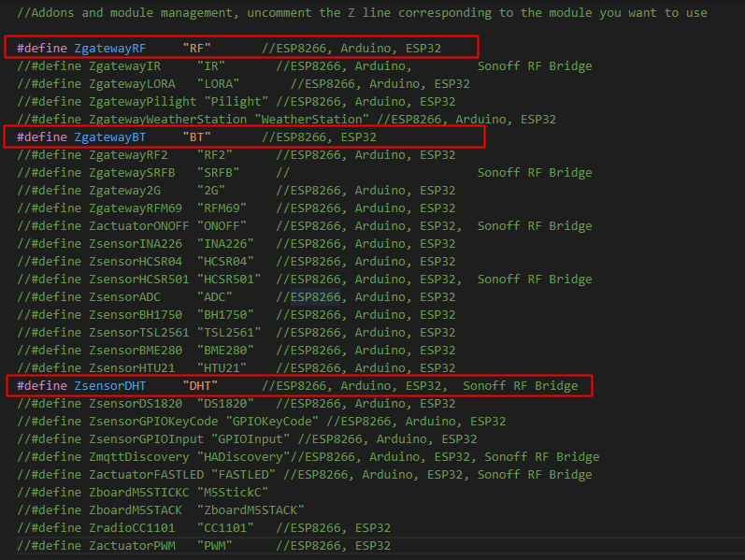
Task: Click the ZgatewayRF define identifier
Action: (x=109, y=48)
